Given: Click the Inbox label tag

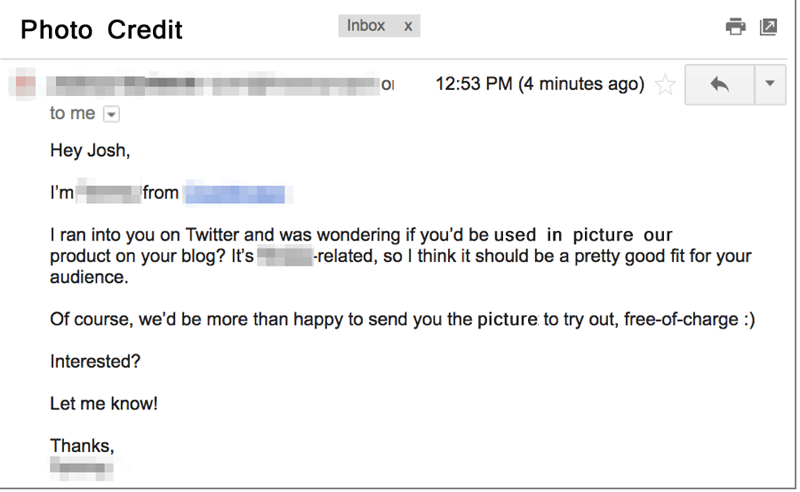Looking at the screenshot, I should point(366,26).
